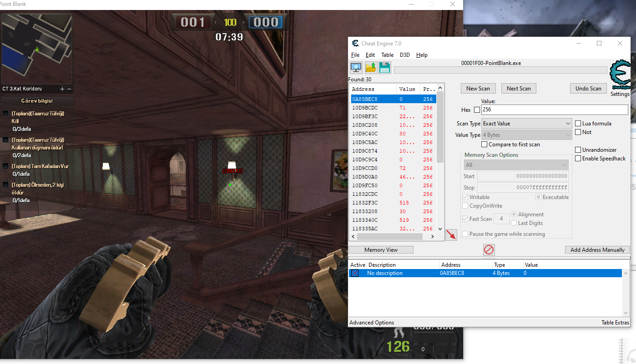Click the scan progress bar
Screen dimensions: 636x364
[x=500, y=70]
